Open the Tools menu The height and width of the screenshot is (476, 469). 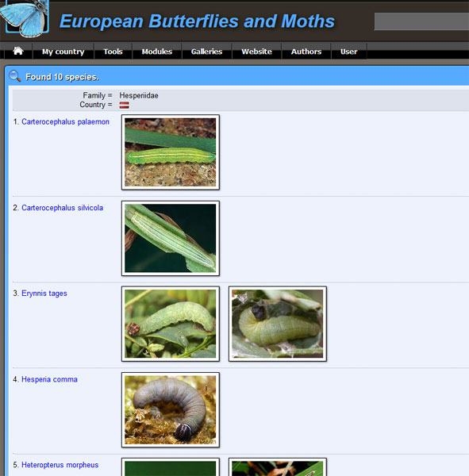click(x=113, y=52)
